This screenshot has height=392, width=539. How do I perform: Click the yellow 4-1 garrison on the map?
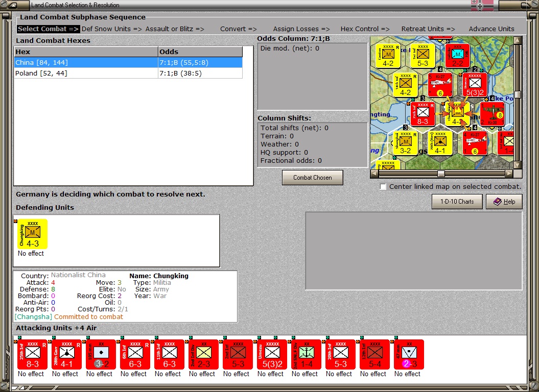pos(440,143)
